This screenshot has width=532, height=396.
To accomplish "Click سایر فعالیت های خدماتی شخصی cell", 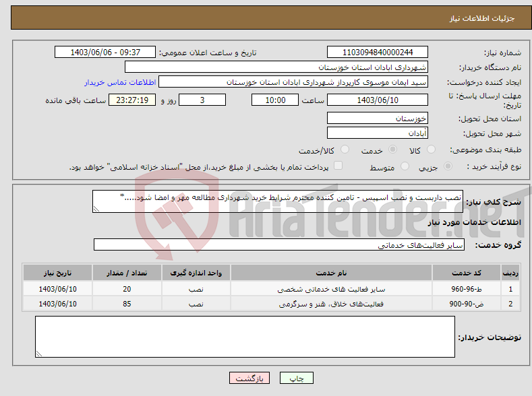I will [x=331, y=289].
